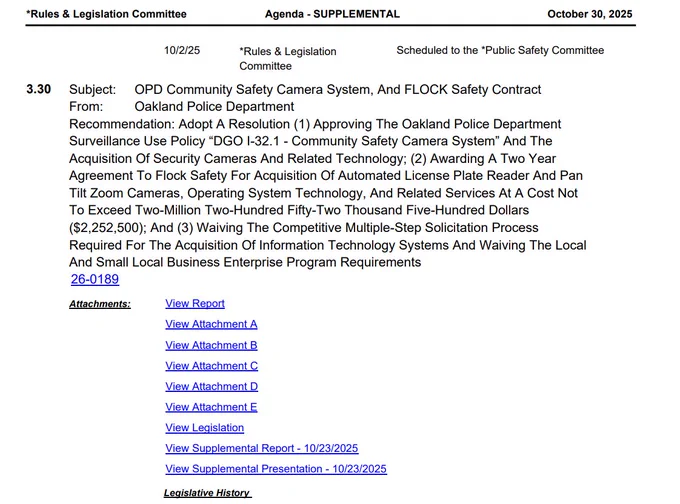Open View Supplemental Report - 10/23/2025 link
This screenshot has height=504, width=680.
(x=262, y=448)
